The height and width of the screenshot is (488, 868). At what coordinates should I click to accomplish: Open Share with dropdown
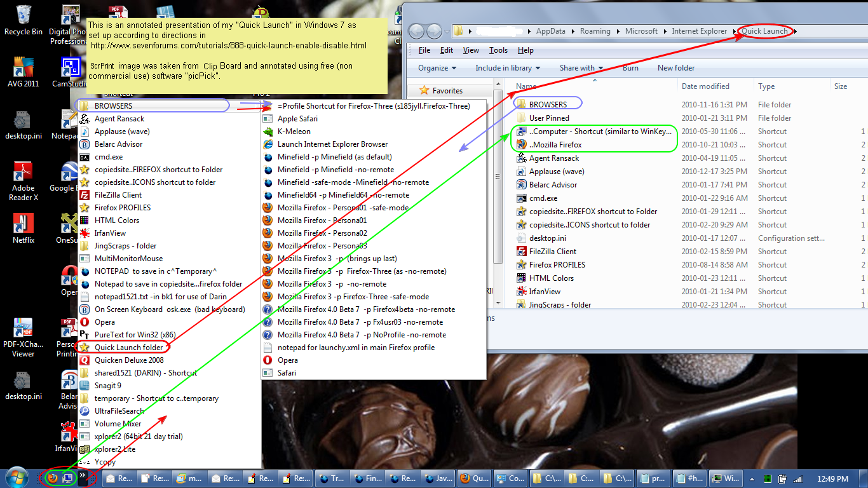(x=581, y=68)
